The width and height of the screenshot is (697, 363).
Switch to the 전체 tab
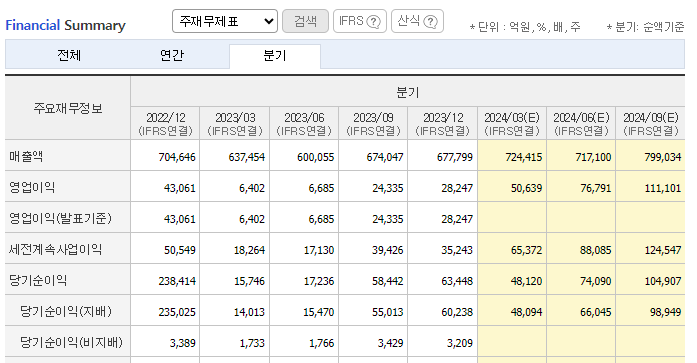(x=69, y=56)
